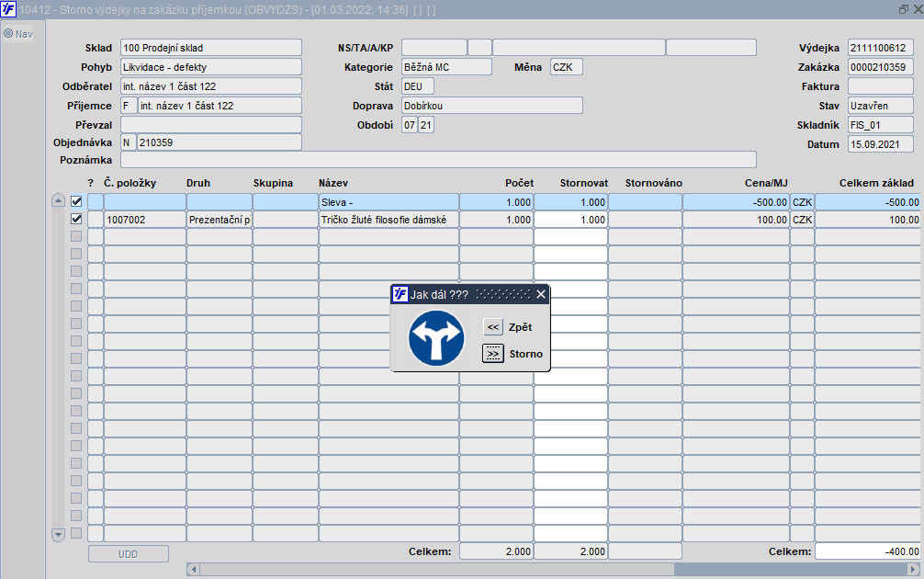Viewport: 924px width, 579px height.
Task: Click the Příjemce type field 'F'
Action: (129, 106)
